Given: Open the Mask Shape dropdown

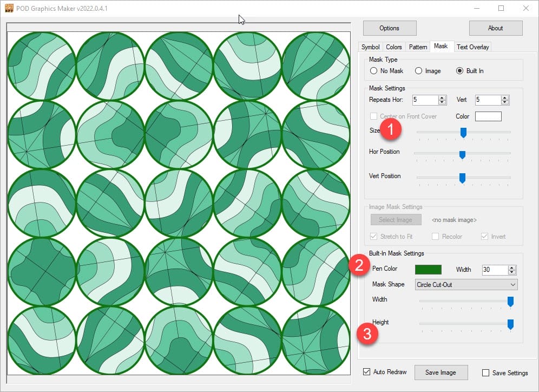Looking at the screenshot, I should (x=466, y=284).
